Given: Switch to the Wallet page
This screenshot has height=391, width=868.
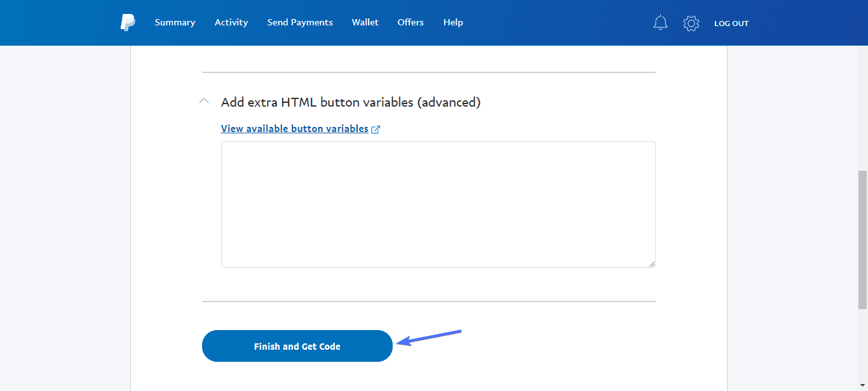Looking at the screenshot, I should [365, 22].
